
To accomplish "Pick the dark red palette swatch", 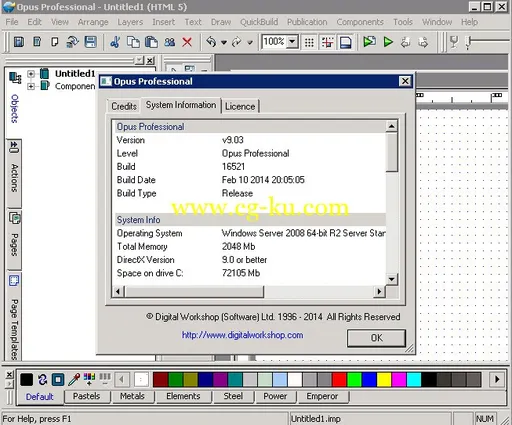I will (x=160, y=380).
